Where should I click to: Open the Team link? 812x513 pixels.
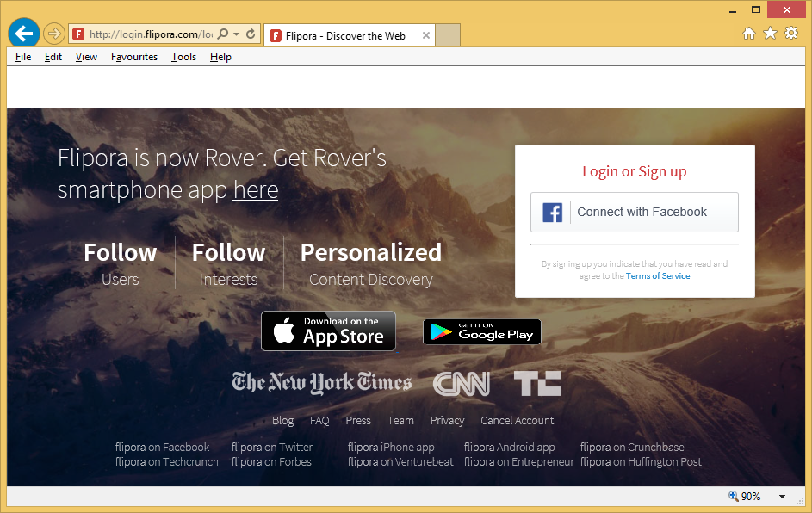coord(400,421)
